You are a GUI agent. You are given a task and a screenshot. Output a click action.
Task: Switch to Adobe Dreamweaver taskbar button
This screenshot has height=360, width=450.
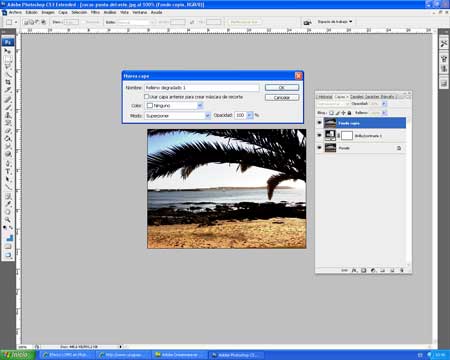click(x=180, y=355)
